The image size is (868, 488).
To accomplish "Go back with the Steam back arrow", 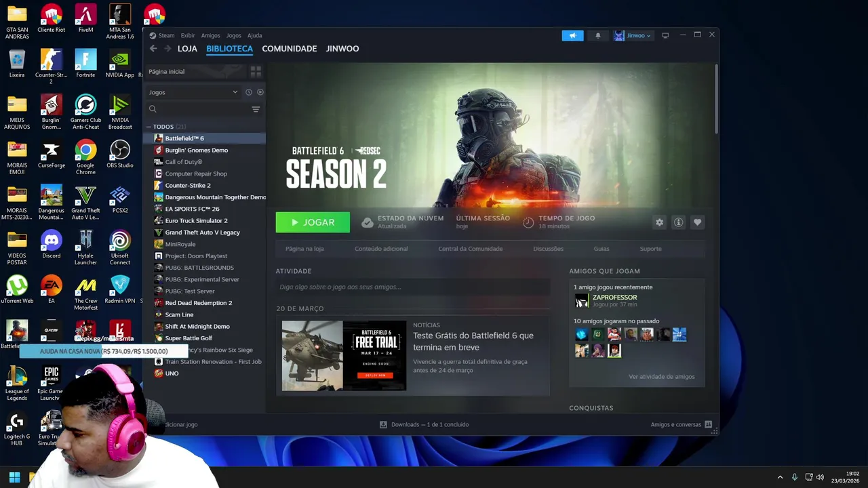I will 153,48.
